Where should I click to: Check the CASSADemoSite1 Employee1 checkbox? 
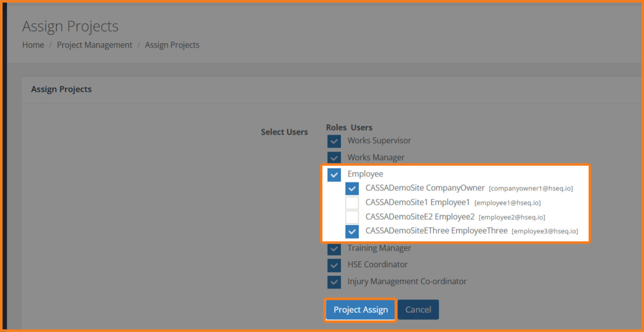(x=352, y=203)
